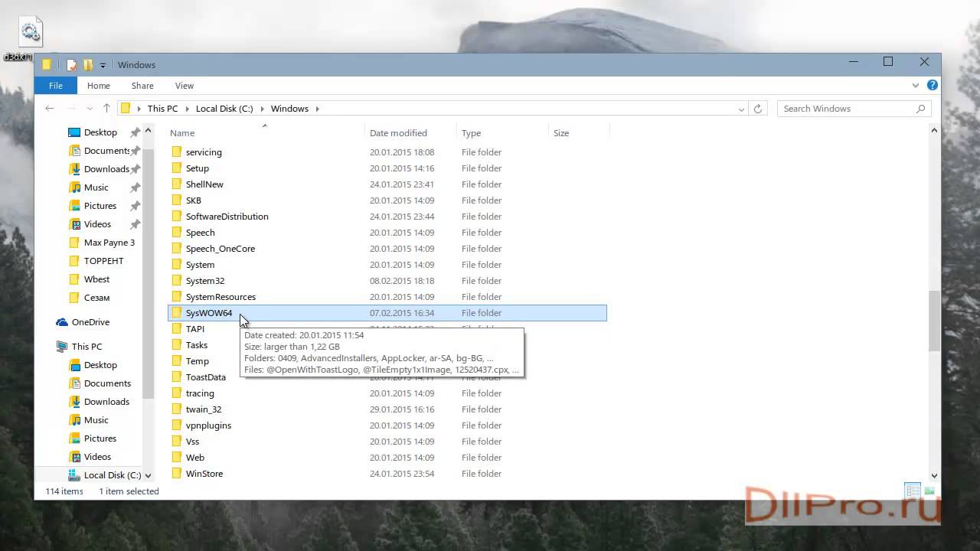980x551 pixels.
Task: Open the View ribbon tab
Action: tap(185, 86)
